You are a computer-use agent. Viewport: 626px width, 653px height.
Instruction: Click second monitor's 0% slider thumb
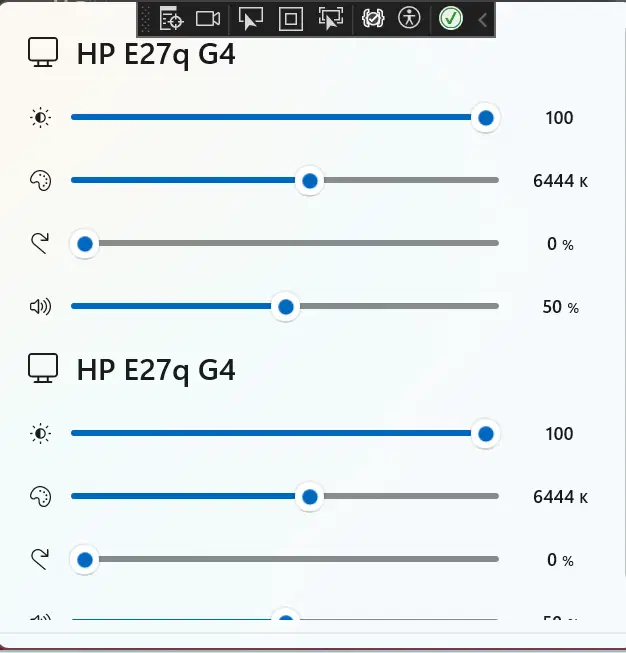(85, 560)
